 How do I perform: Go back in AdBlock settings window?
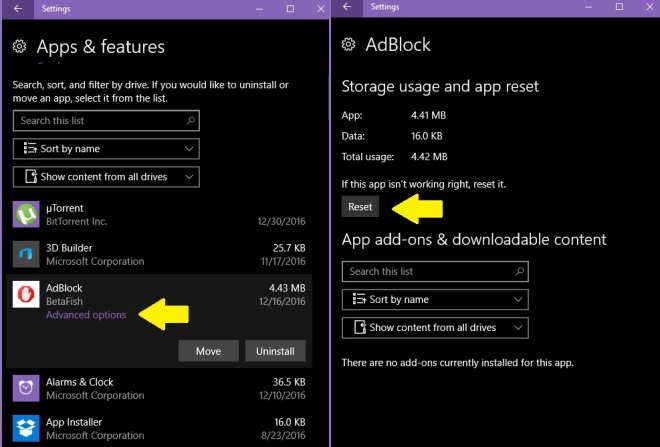pyautogui.click(x=347, y=7)
